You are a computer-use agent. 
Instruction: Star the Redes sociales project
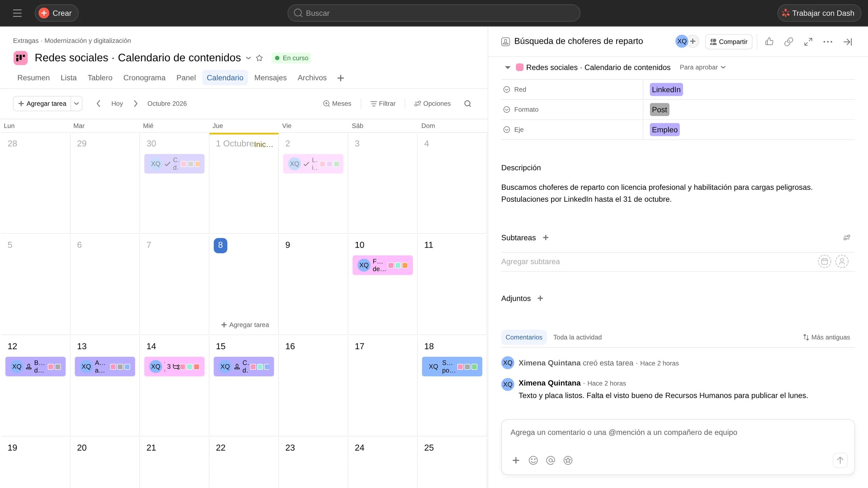coord(259,58)
